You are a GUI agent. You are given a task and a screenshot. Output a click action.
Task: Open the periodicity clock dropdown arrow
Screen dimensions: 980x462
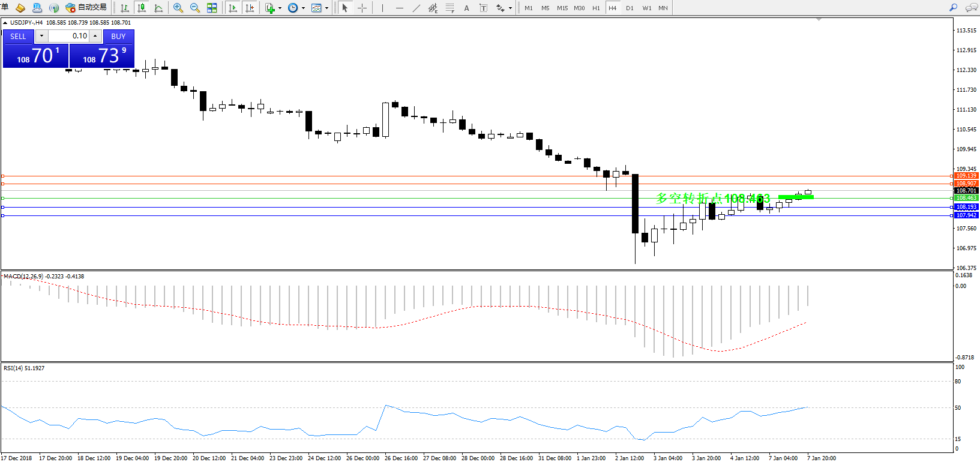pyautogui.click(x=303, y=8)
